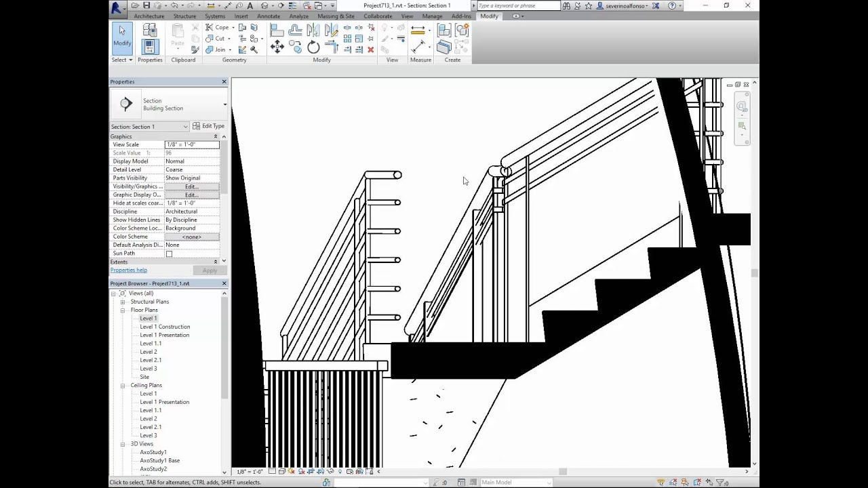Toggle the Properties palette button
Viewport: 868px width, 488px height.
tap(150, 47)
